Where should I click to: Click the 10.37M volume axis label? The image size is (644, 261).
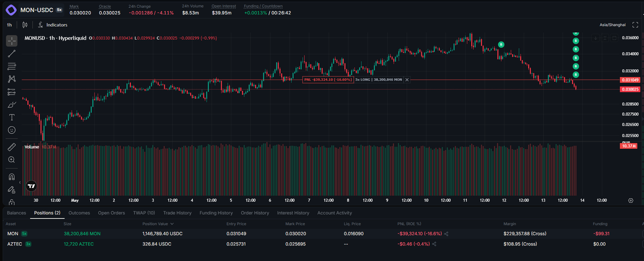[x=629, y=146]
